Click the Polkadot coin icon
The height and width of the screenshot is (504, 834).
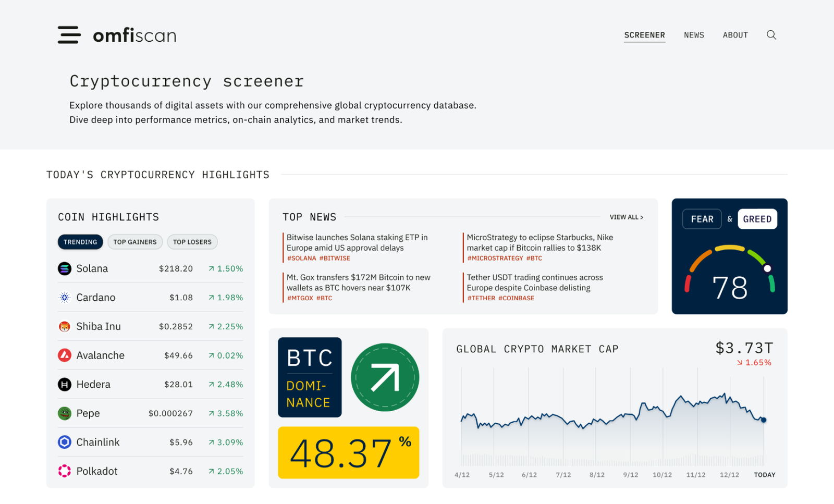[64, 471]
